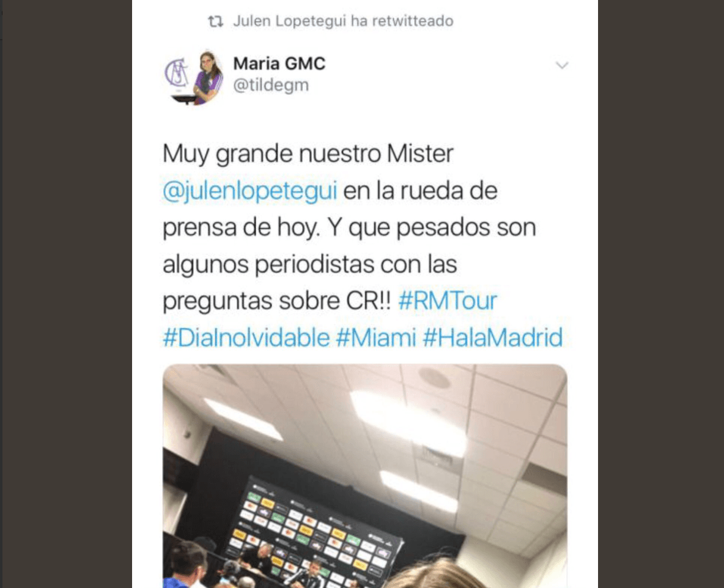Open the #DiaInolvidable hashtag

[x=246, y=337]
